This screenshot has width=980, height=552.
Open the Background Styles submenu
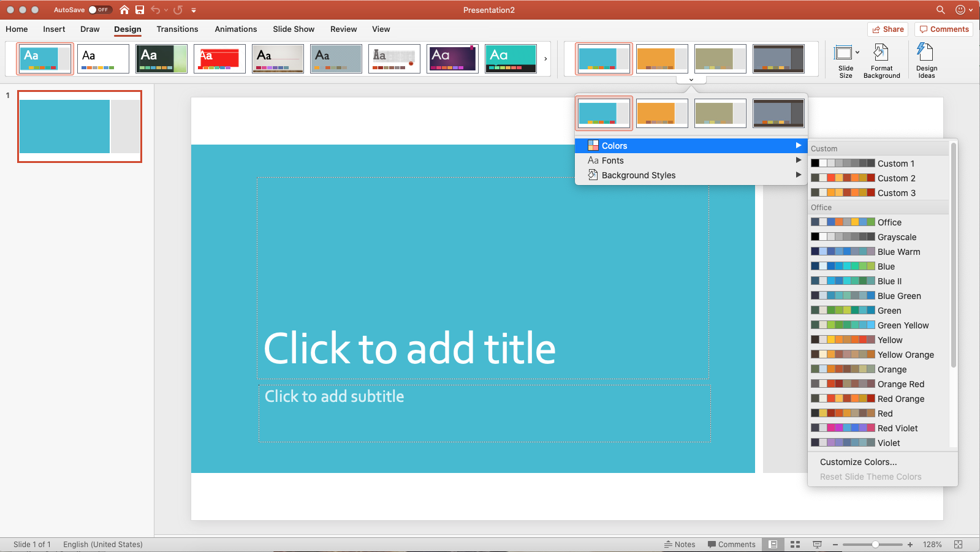[691, 175]
